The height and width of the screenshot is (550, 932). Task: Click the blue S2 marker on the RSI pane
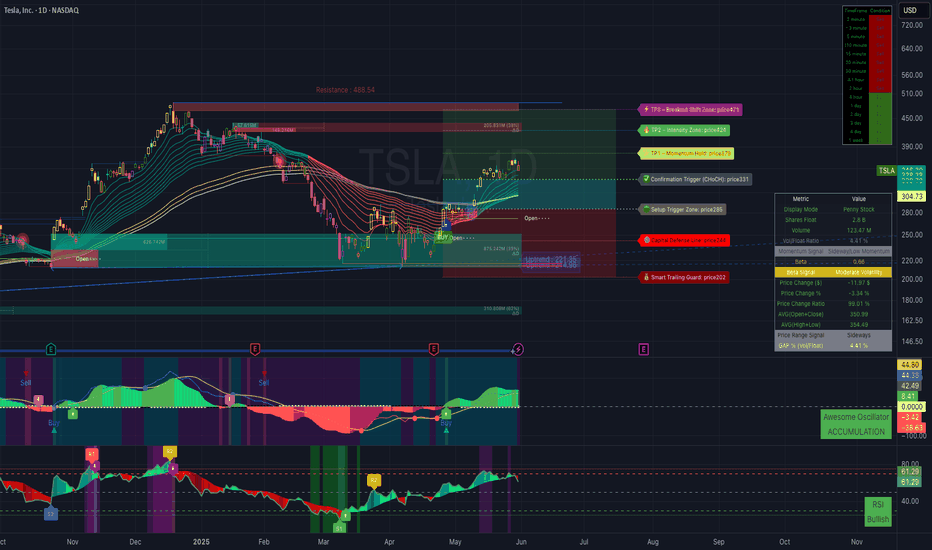point(51,514)
